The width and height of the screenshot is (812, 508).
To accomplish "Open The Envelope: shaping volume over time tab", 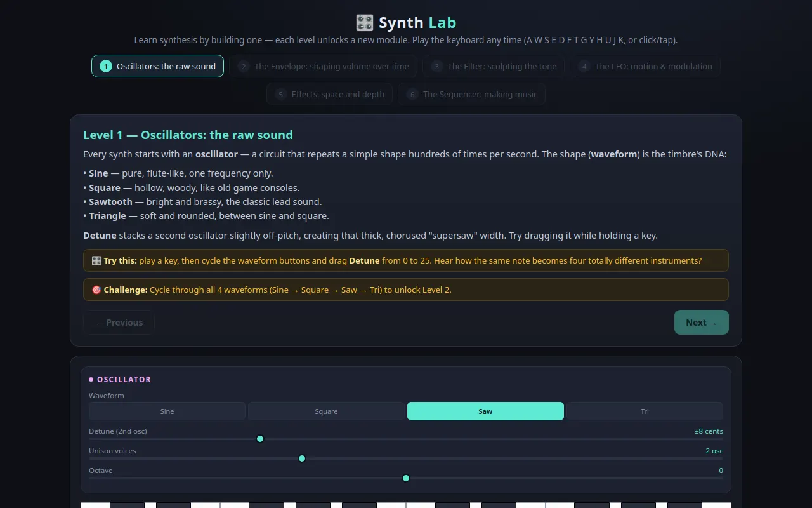I will pos(324,66).
